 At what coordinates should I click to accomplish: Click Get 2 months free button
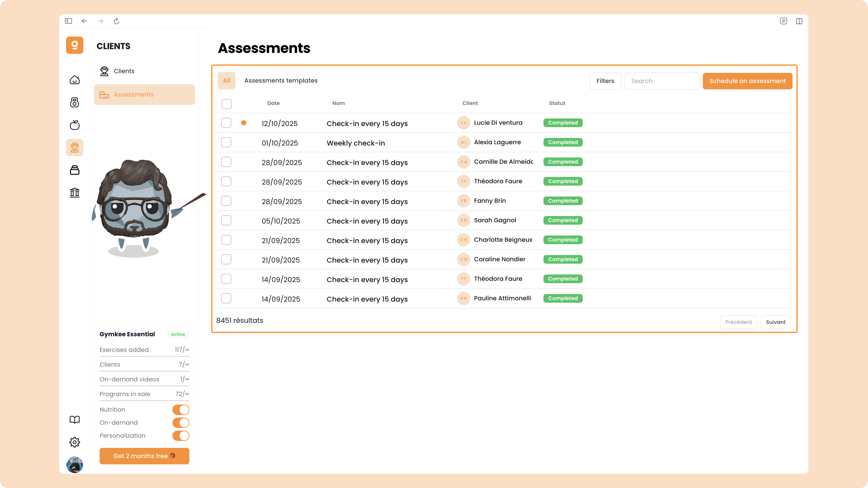pos(144,456)
